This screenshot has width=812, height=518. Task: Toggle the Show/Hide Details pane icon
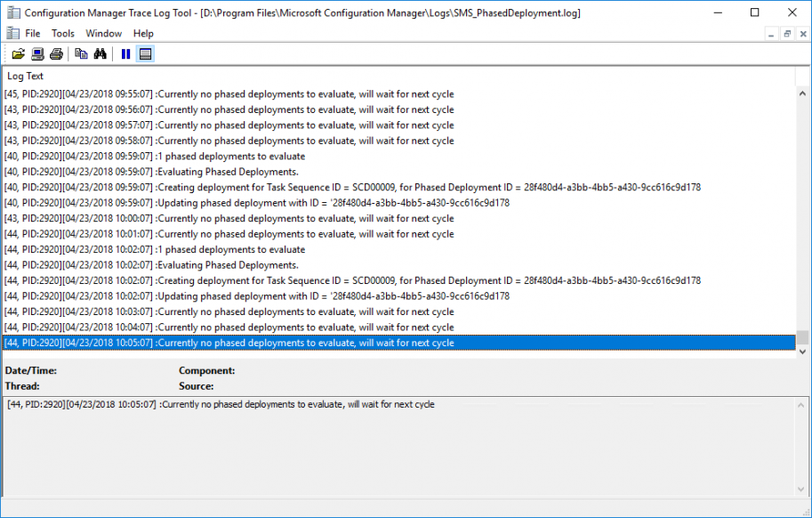145,54
